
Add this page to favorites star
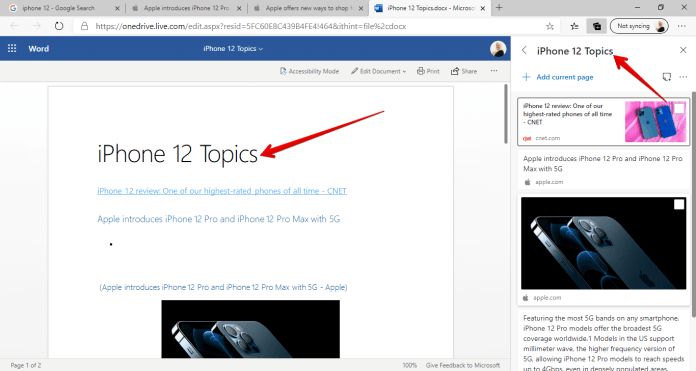click(550, 26)
